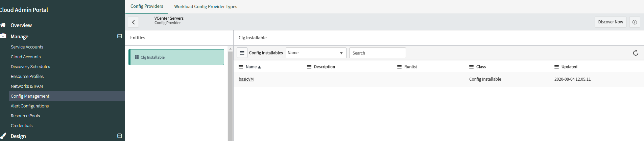Open the Name column options icon
Image resolution: width=644 pixels, height=141 pixels.
(x=241, y=67)
